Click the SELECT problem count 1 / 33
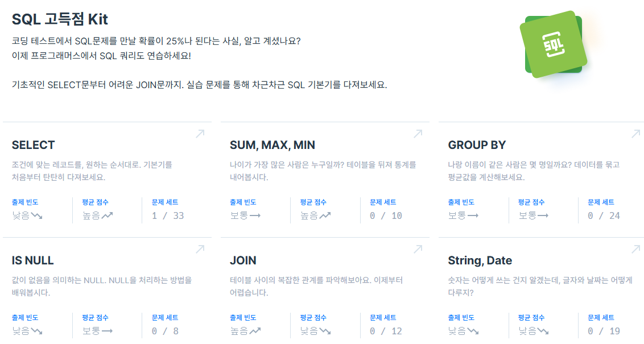 coord(168,215)
